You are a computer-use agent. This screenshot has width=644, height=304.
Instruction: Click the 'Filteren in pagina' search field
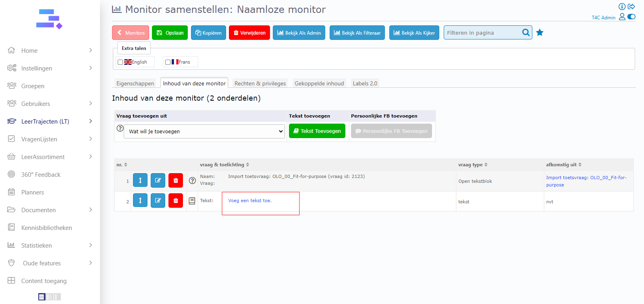(x=483, y=33)
